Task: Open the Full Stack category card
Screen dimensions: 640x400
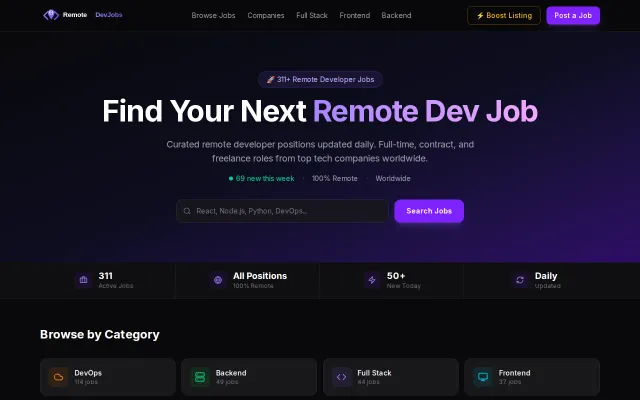Action: click(x=391, y=377)
